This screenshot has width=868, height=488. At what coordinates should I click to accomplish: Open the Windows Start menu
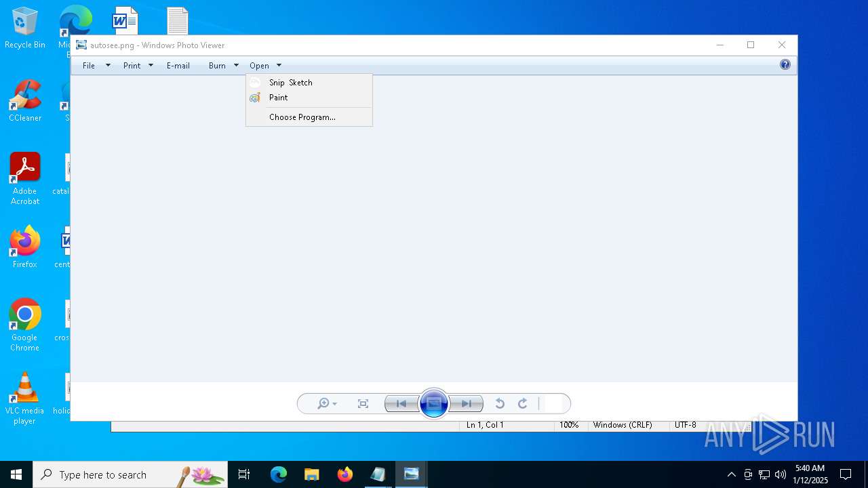coord(16,474)
